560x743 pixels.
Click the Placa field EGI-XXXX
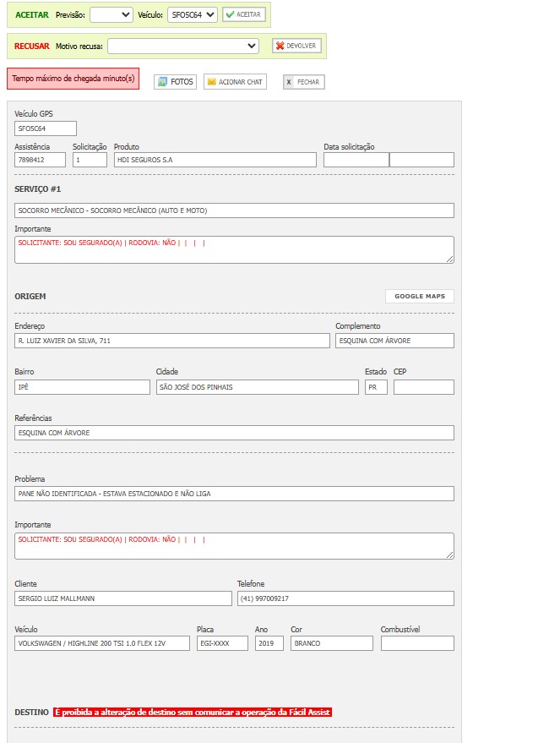click(222, 643)
